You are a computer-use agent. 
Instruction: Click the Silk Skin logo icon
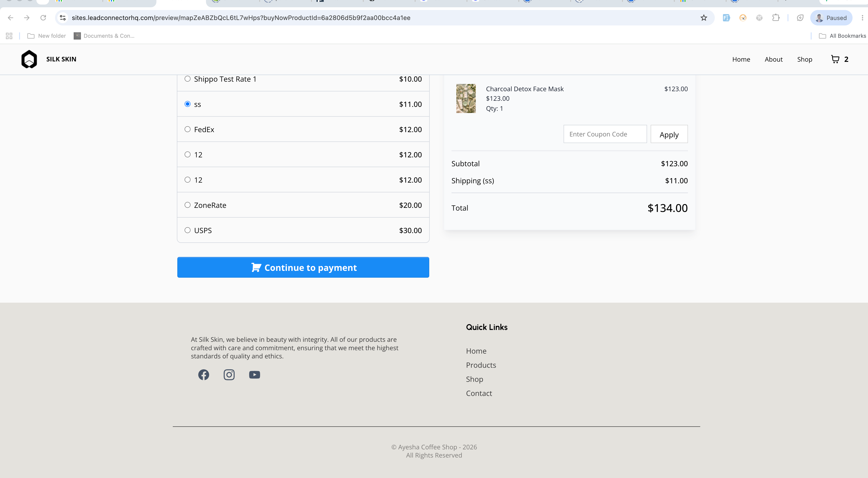29,59
